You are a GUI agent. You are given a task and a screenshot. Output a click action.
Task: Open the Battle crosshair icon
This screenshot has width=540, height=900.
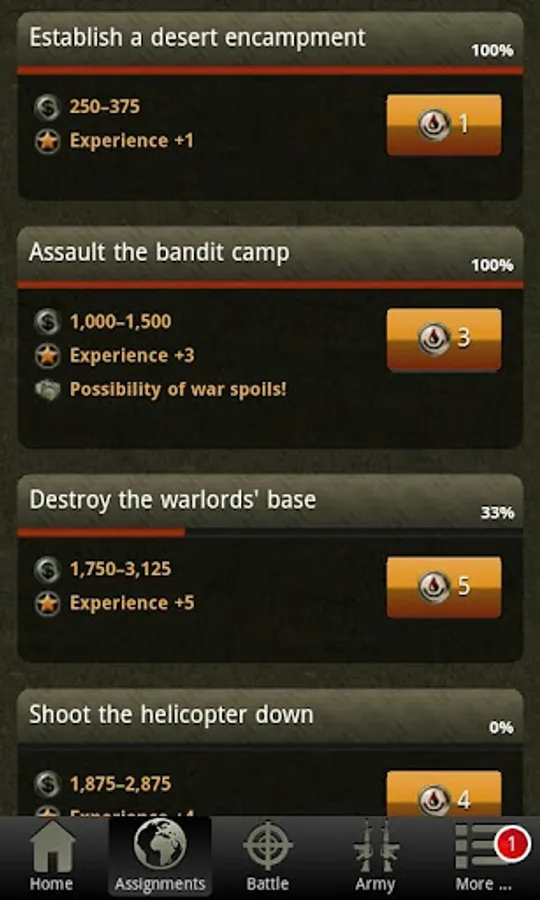coord(267,845)
